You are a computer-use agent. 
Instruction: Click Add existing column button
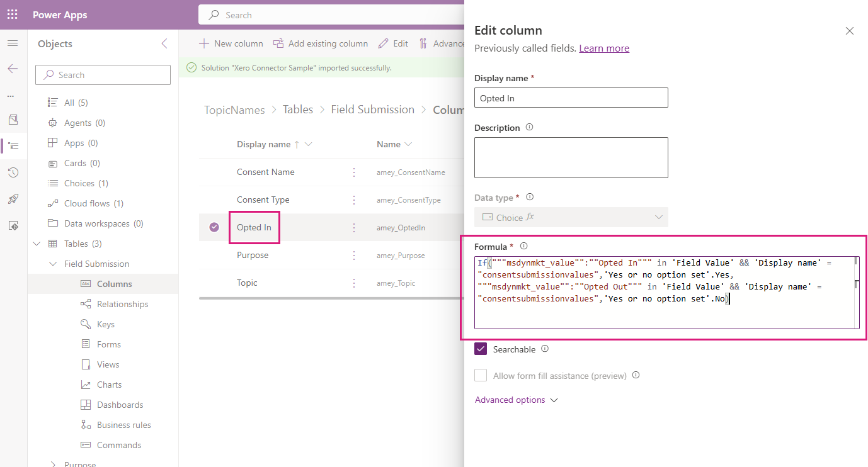click(321, 43)
